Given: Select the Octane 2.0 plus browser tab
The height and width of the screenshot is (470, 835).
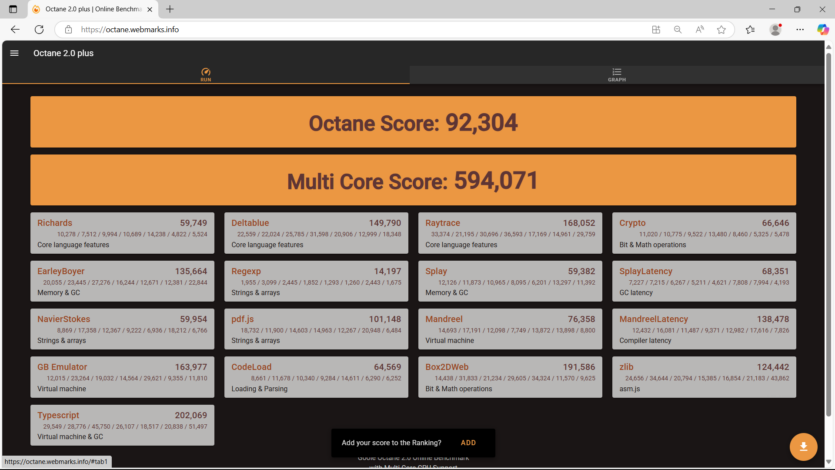Looking at the screenshot, I should [92, 9].
